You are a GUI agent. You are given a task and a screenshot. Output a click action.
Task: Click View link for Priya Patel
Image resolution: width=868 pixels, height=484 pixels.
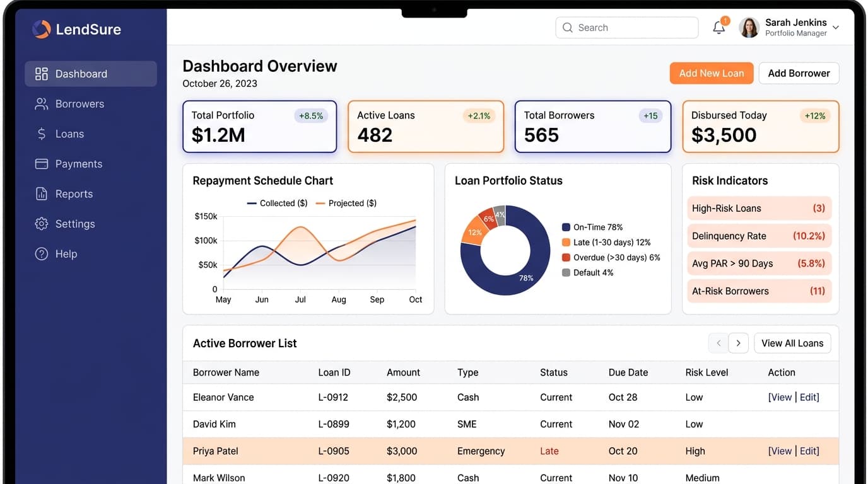click(780, 451)
